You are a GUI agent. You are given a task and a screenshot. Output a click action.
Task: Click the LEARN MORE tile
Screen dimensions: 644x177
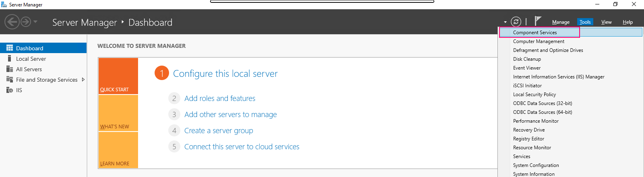[x=118, y=150]
